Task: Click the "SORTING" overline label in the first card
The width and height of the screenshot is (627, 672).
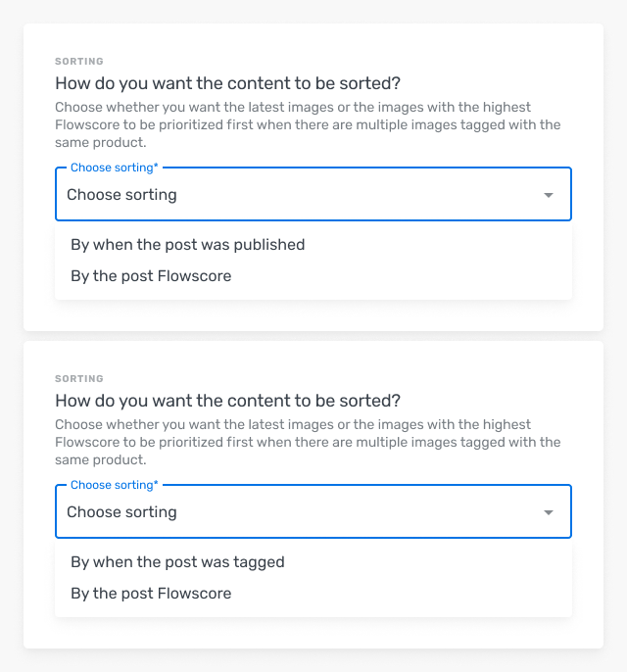Action: tap(79, 62)
